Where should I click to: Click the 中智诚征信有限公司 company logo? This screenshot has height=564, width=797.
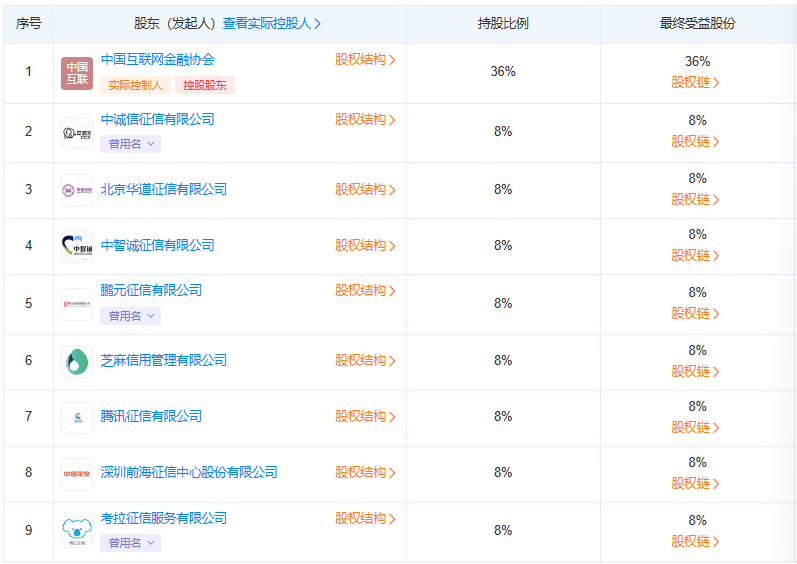[77, 246]
